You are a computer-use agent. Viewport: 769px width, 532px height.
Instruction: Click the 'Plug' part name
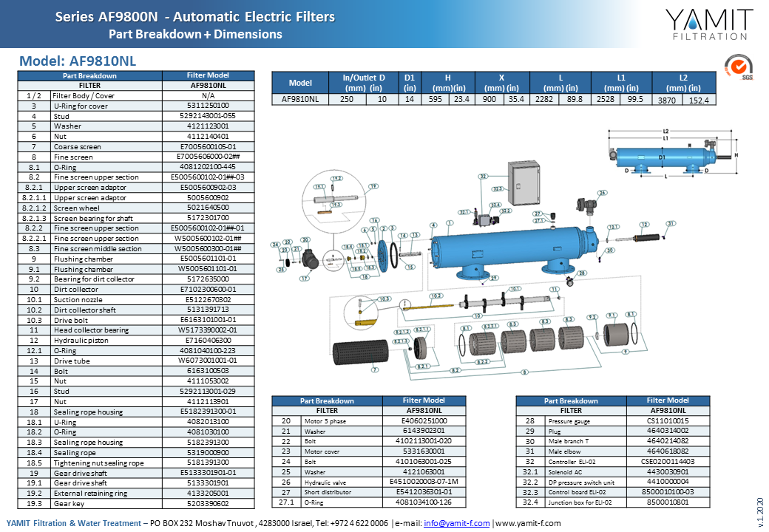[x=555, y=432]
